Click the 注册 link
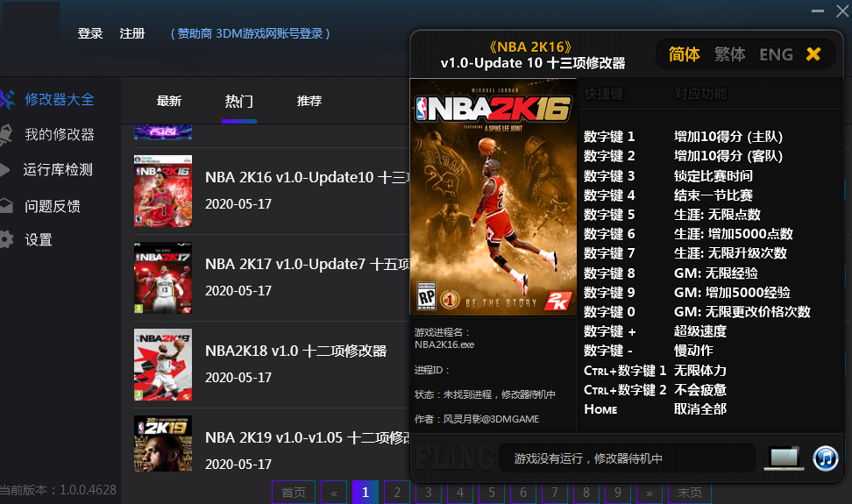852x504 pixels. click(x=132, y=33)
